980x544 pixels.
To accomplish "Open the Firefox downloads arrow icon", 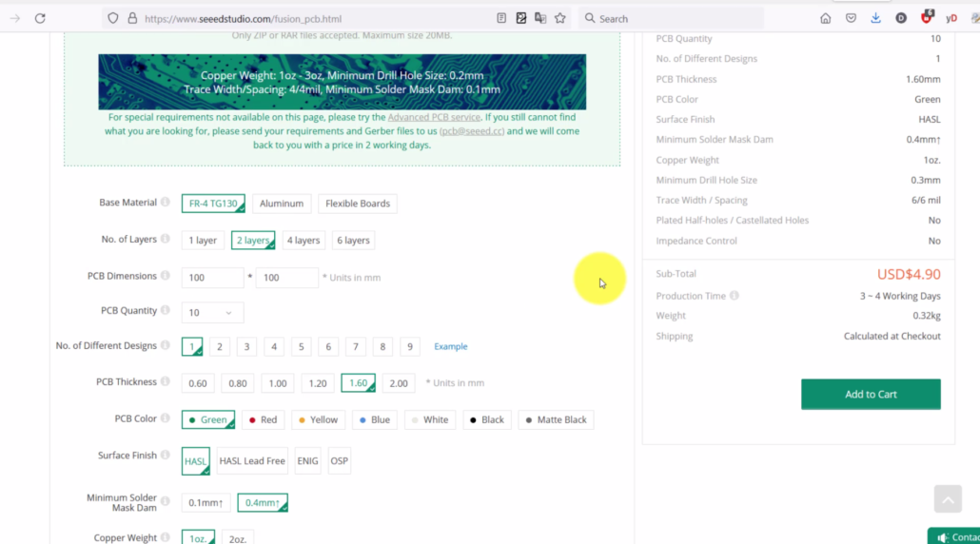I will pyautogui.click(x=875, y=18).
